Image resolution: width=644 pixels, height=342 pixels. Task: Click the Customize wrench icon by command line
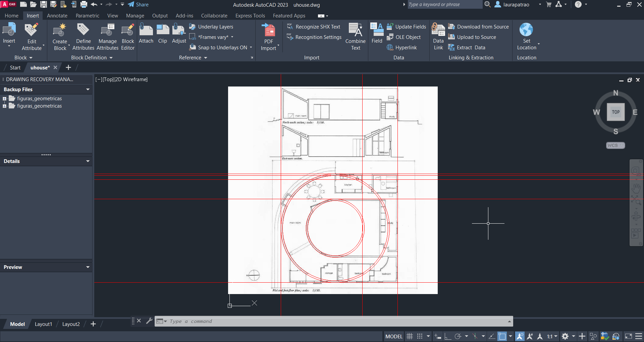point(149,321)
